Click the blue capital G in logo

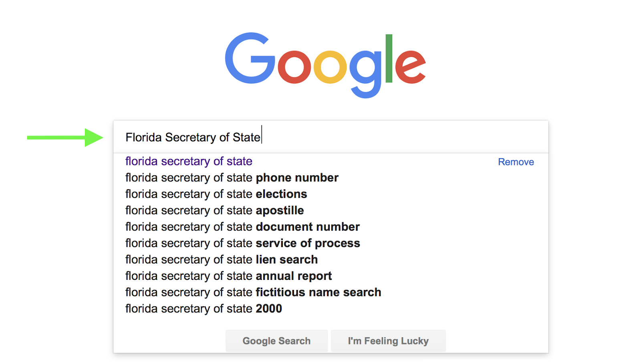[250, 58]
